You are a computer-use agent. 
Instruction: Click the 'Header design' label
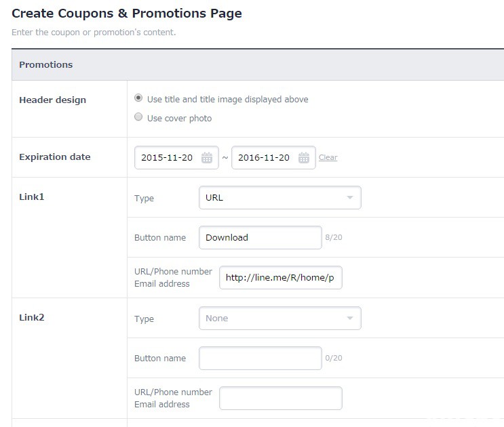pos(53,100)
